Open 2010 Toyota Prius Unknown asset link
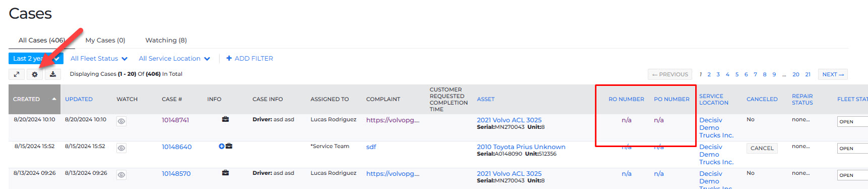 click(x=521, y=147)
